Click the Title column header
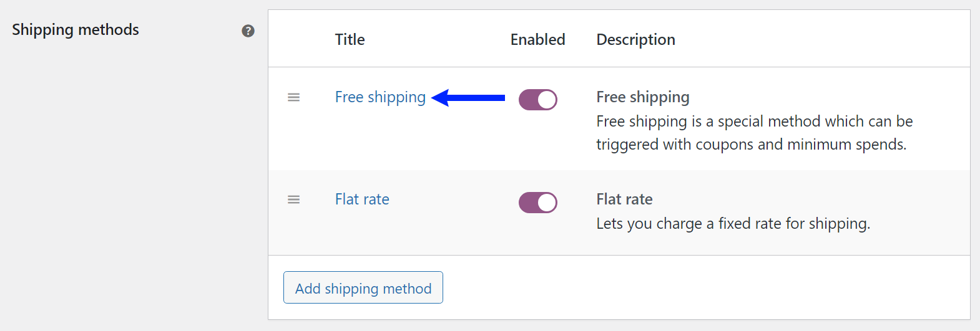Viewport: 980px width, 331px height. pyautogui.click(x=350, y=39)
